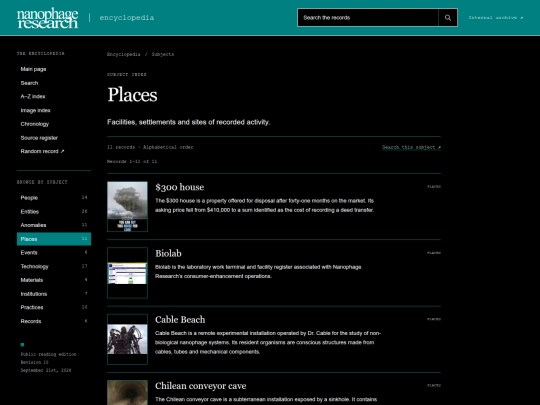Browse the Institutions subject
The image size is (540, 405).
pos(54,294)
